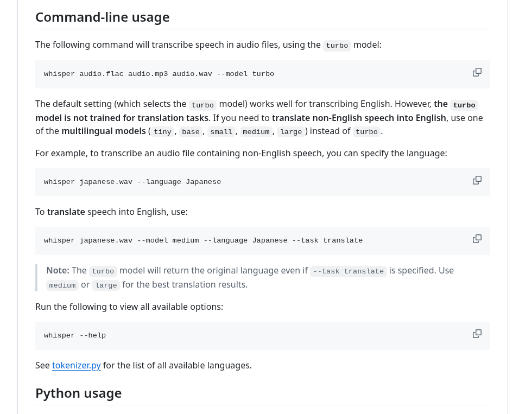Click the bold 'translate' word before 'speech into English, use'
Screen dimensions: 532x414
[x=66, y=212]
